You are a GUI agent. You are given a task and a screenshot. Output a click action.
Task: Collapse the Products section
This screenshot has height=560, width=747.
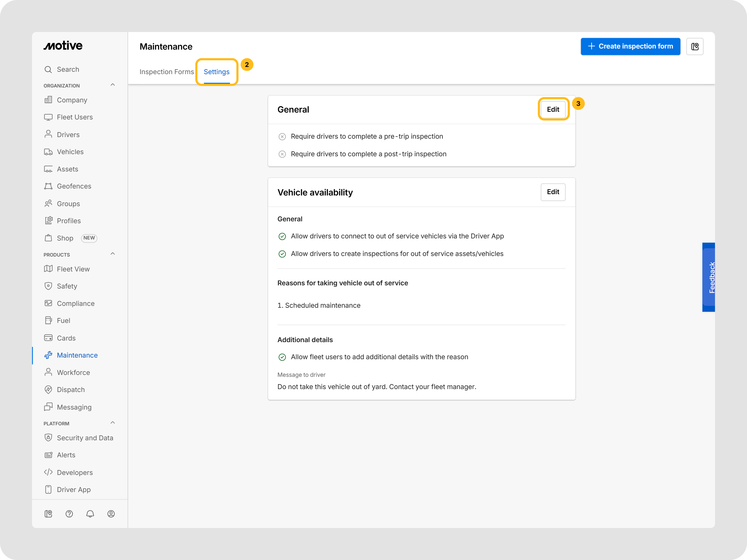pyautogui.click(x=113, y=254)
